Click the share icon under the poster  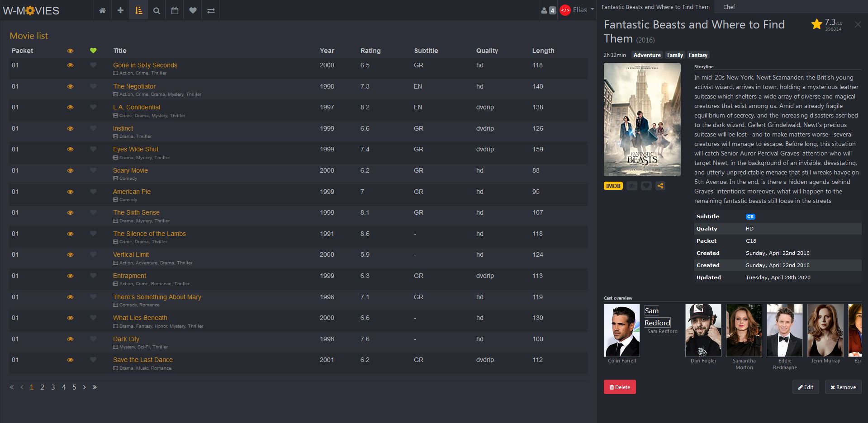[660, 186]
